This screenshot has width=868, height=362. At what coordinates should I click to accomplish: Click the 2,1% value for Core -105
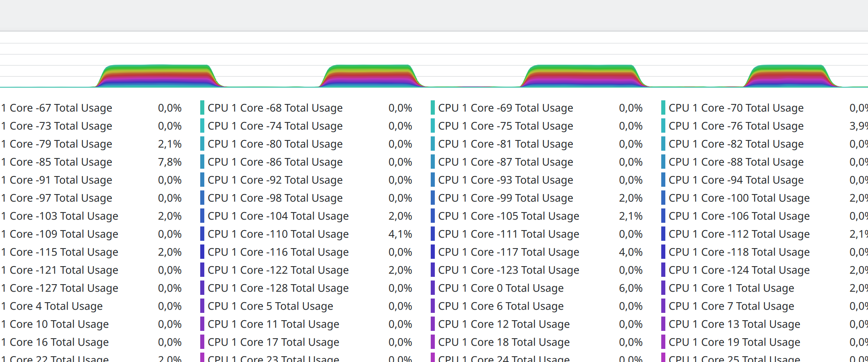(631, 216)
